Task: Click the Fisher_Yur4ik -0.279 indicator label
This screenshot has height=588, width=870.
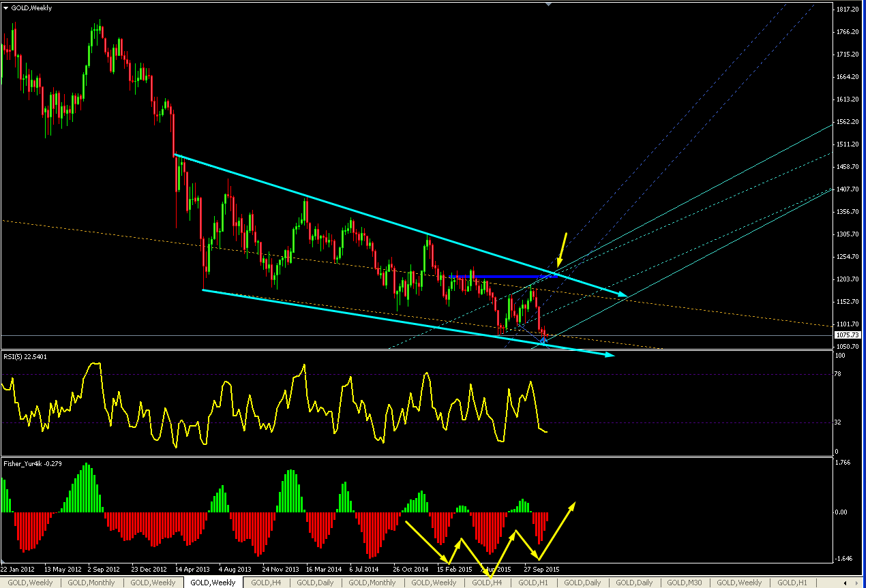Action: (32, 463)
